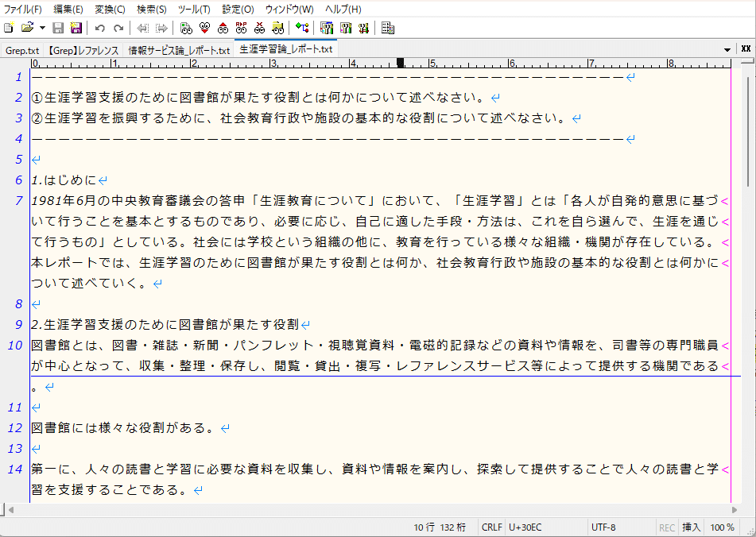The image size is (756, 537).
Task: Open a file using the folder toolbar icon
Action: 26,28
